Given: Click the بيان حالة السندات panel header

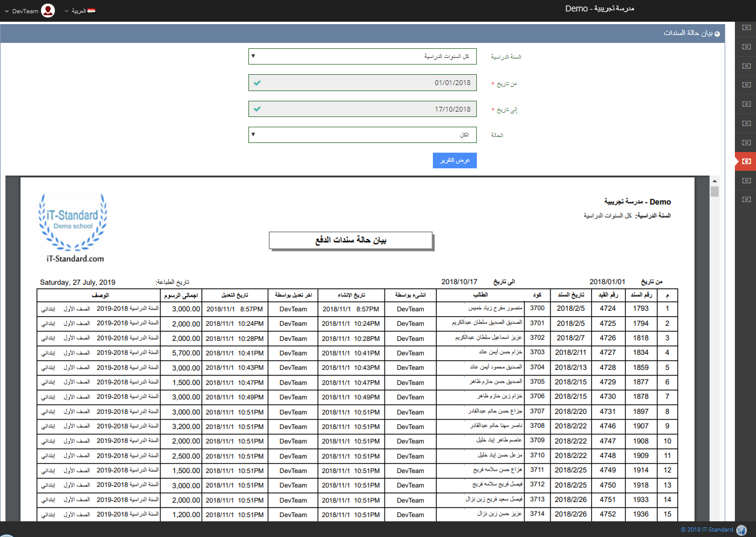Looking at the screenshot, I should click(x=687, y=34).
